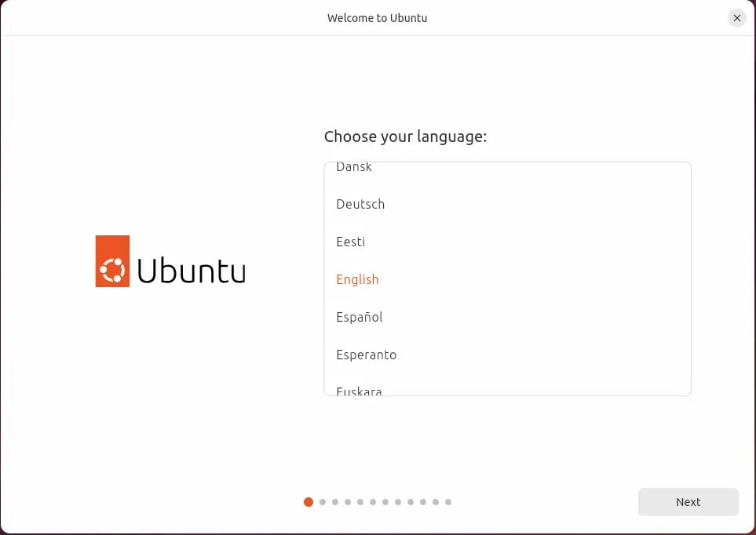Viewport: 756px width, 535px height.
Task: Jump to the second page indicator dot
Action: (x=322, y=502)
